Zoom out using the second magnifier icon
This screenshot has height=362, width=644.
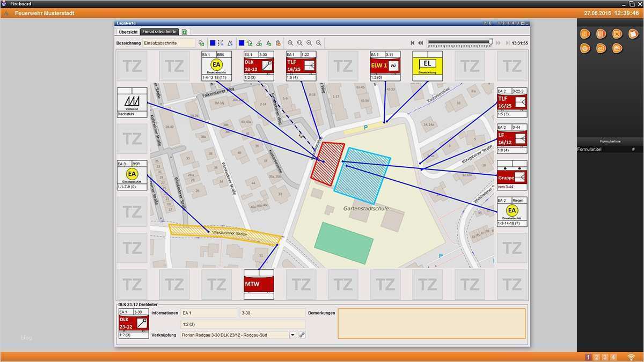pyautogui.click(x=299, y=43)
